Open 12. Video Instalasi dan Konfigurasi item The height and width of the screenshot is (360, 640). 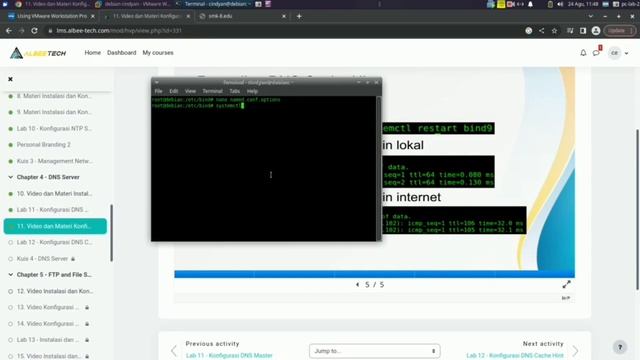coord(55,291)
